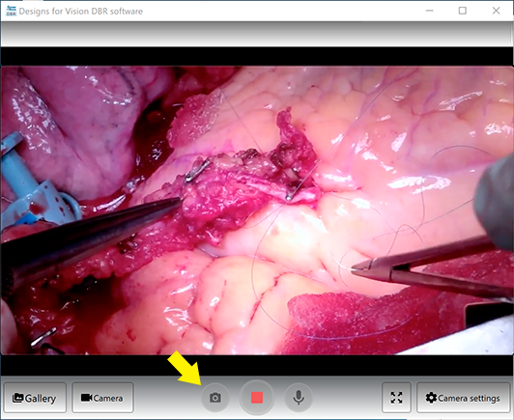Open the DBR app icon menu in title bar
Image resolution: width=514 pixels, height=420 pixels.
(x=12, y=11)
